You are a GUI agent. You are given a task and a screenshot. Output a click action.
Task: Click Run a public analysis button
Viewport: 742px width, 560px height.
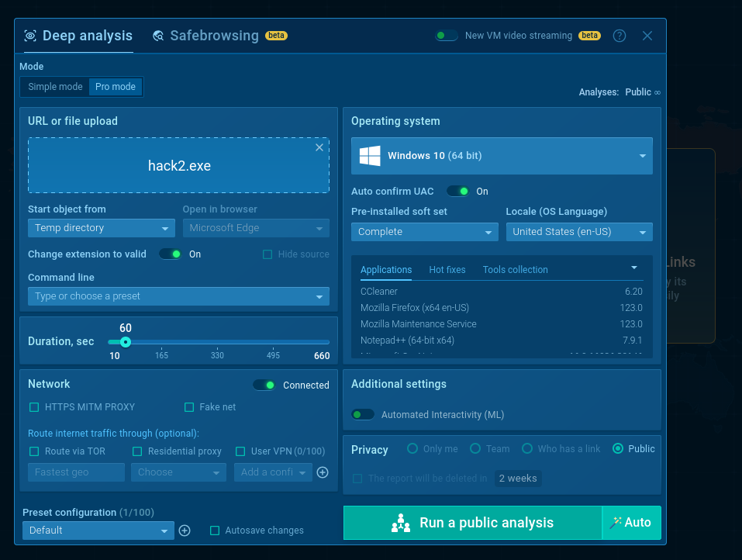(472, 523)
